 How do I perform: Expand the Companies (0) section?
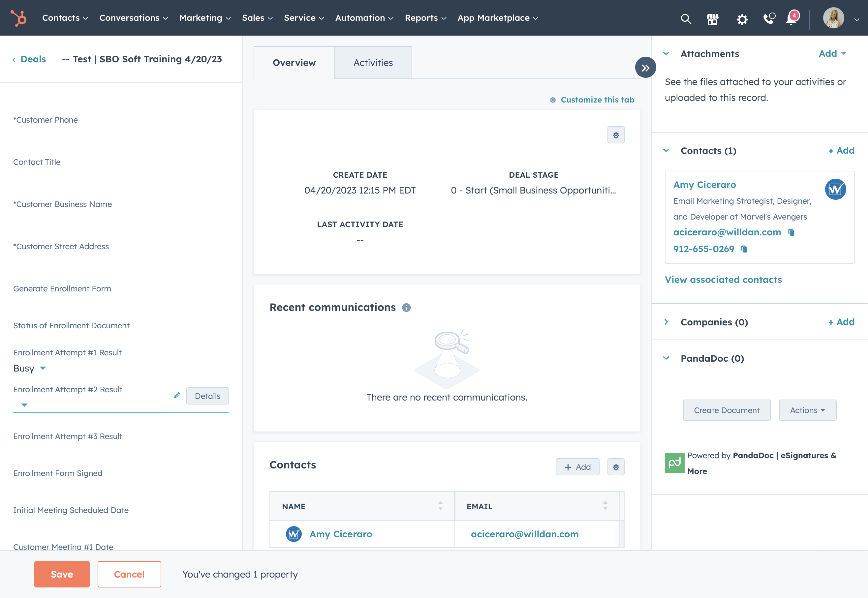click(x=666, y=322)
